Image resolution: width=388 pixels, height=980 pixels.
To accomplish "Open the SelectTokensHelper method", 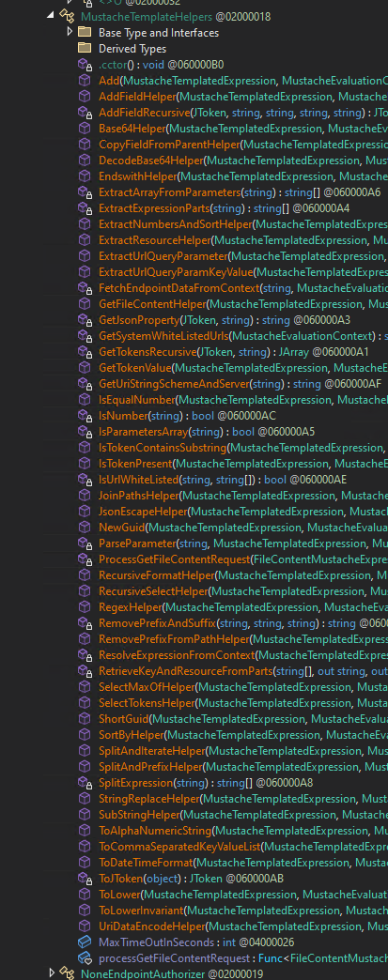I will point(147,703).
